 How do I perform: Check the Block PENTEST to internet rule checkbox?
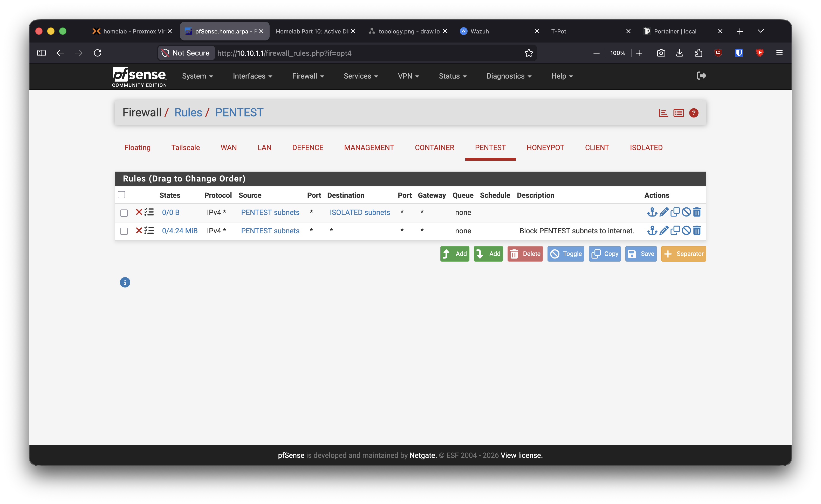tap(124, 231)
